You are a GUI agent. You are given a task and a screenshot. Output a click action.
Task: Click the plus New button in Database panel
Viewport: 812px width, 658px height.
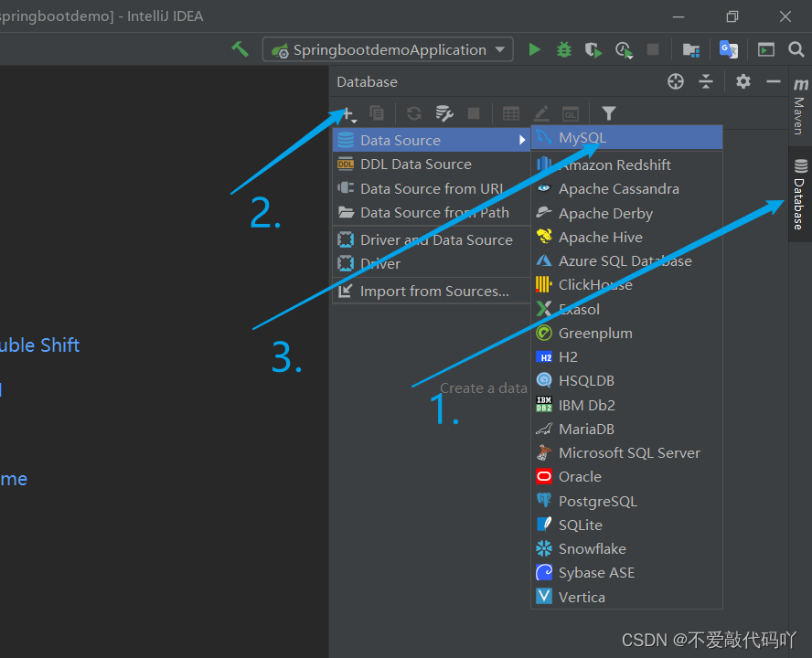click(x=349, y=114)
